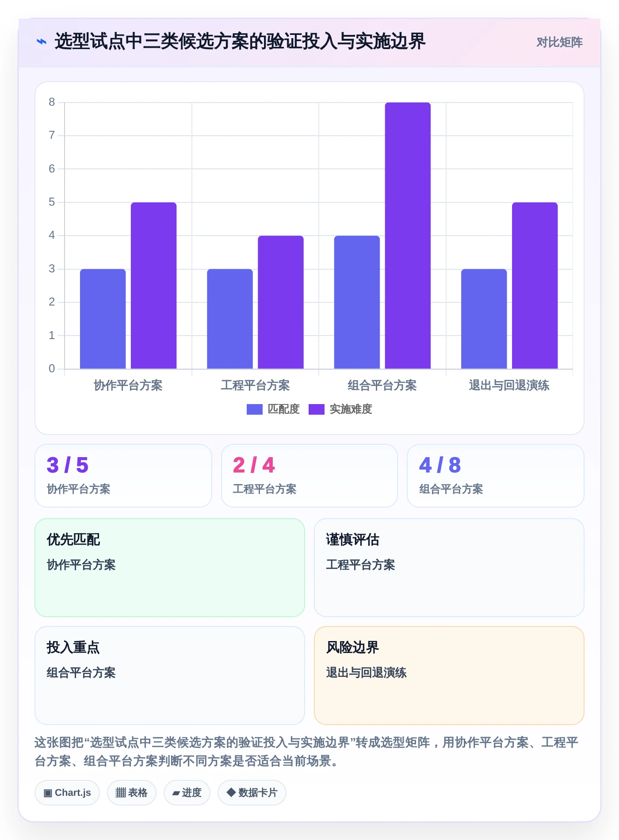
Task: Click the bar icon in 进度 chip
Action: point(176,793)
